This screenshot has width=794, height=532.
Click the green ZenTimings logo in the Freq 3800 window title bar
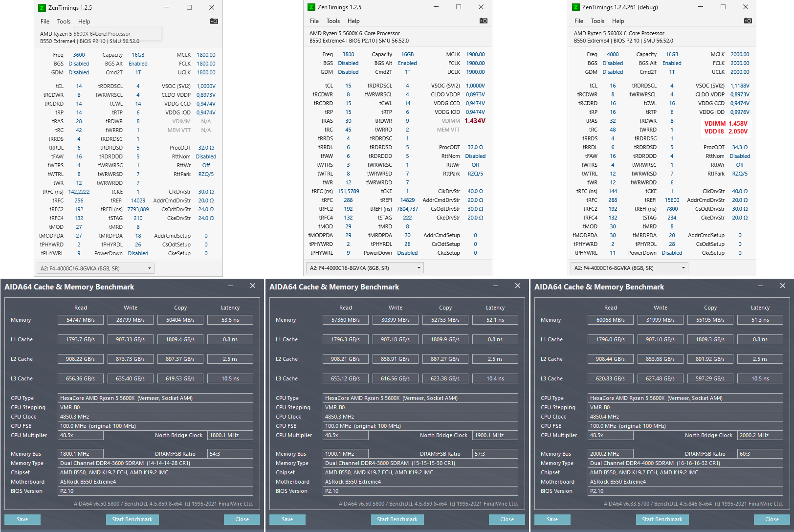(x=311, y=7)
